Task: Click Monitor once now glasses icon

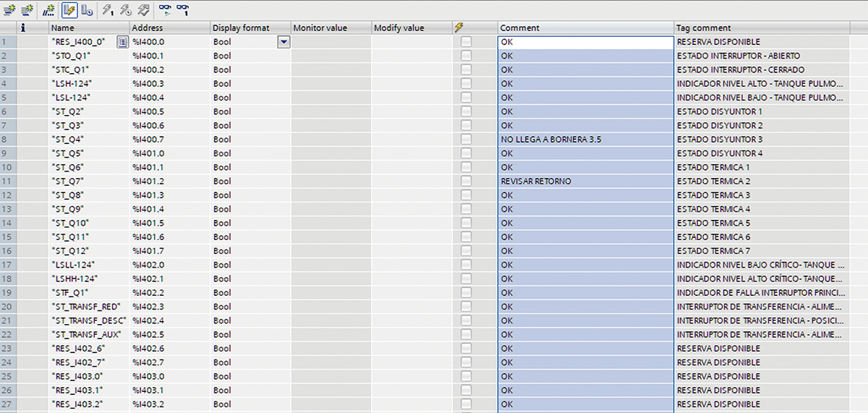Action: (184, 10)
